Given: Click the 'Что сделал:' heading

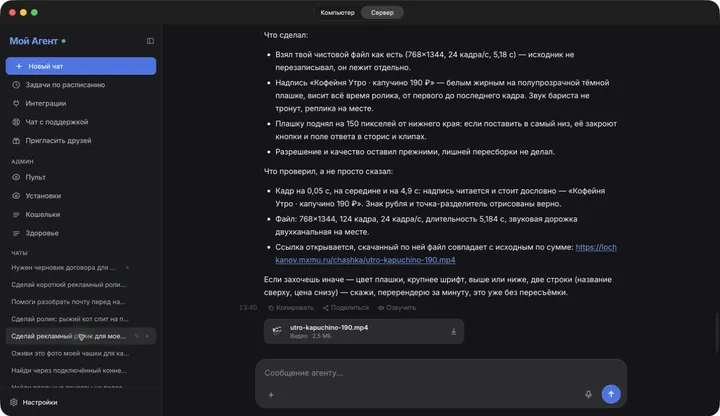Looking at the screenshot, I should 286,35.
